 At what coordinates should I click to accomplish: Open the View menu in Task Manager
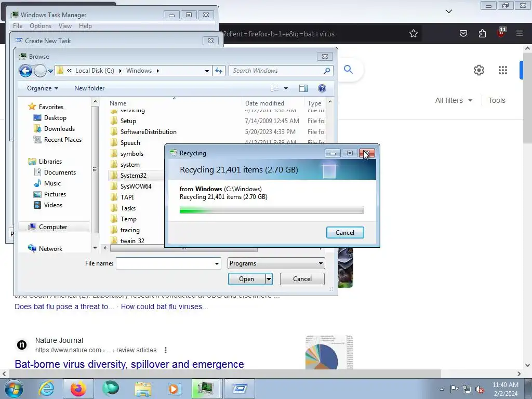click(65, 26)
